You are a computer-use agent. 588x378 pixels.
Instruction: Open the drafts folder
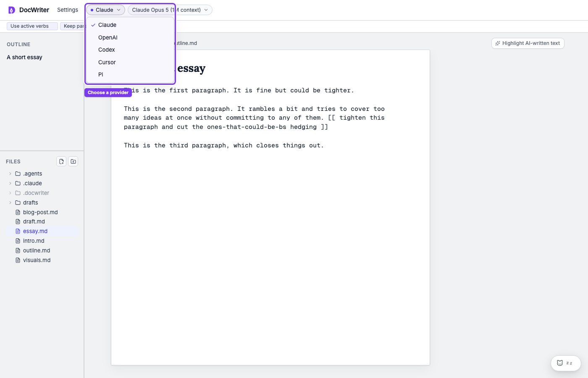[x=42, y=202]
